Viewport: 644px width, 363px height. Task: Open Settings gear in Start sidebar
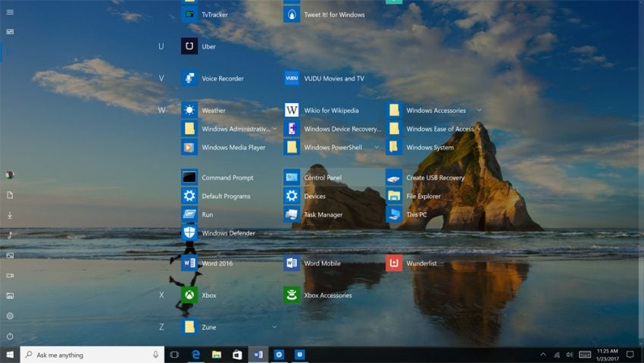tap(10, 316)
